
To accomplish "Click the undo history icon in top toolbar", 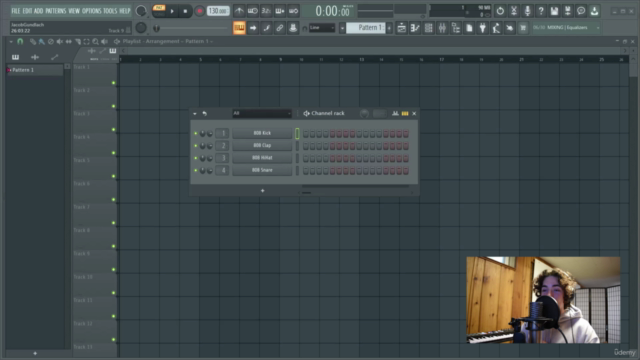I will pyautogui.click(x=500, y=11).
